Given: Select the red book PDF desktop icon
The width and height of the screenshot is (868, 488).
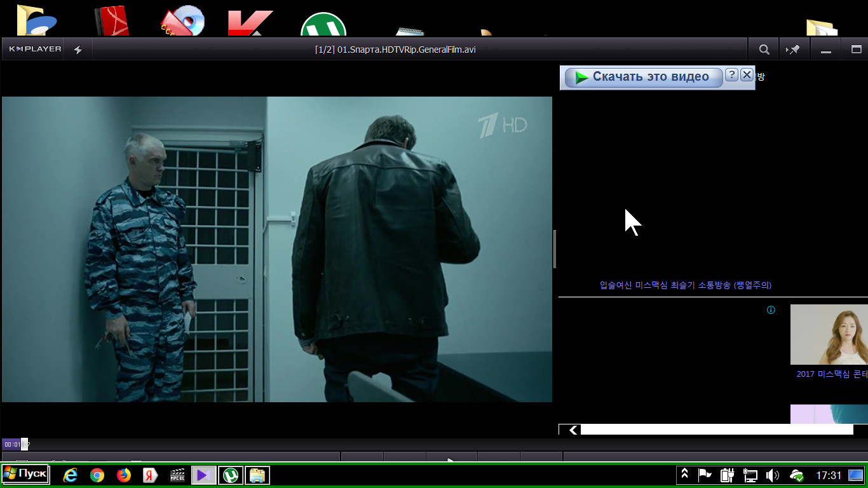Looking at the screenshot, I should click(112, 21).
